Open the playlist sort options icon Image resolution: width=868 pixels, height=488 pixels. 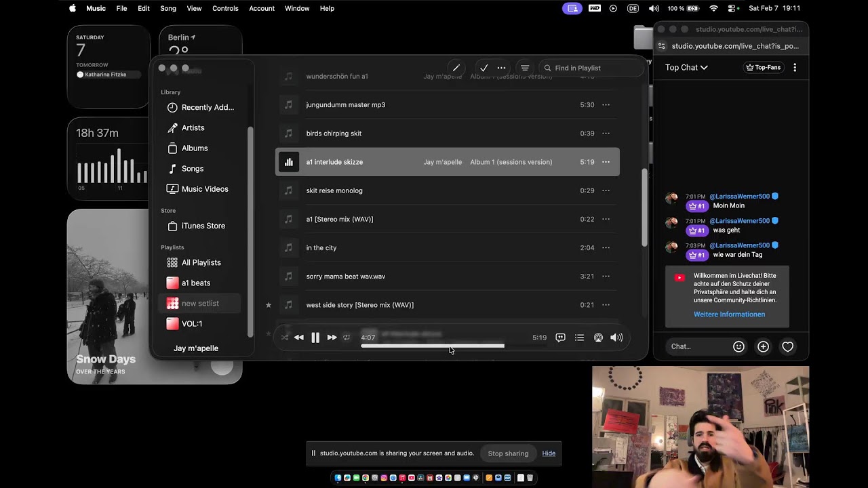525,68
